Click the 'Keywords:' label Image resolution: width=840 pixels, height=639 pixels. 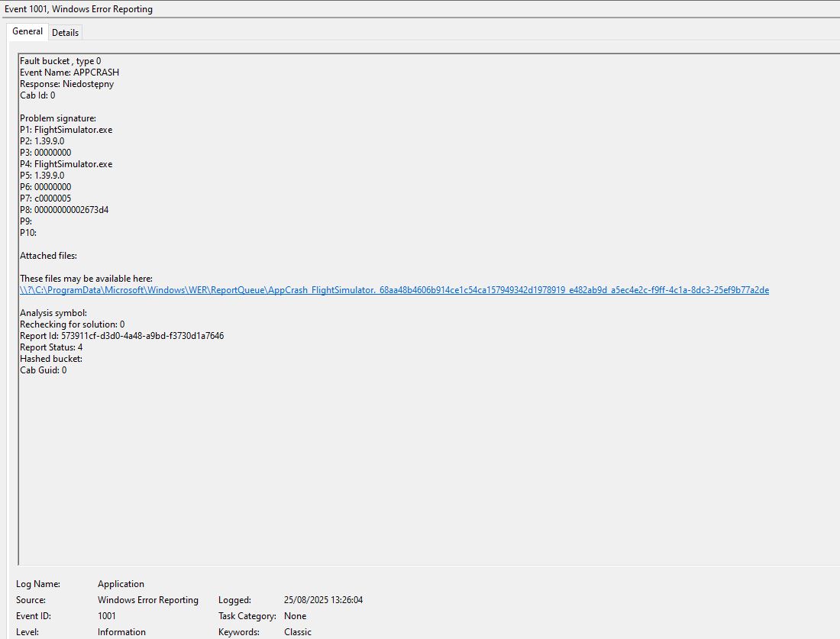(x=239, y=632)
